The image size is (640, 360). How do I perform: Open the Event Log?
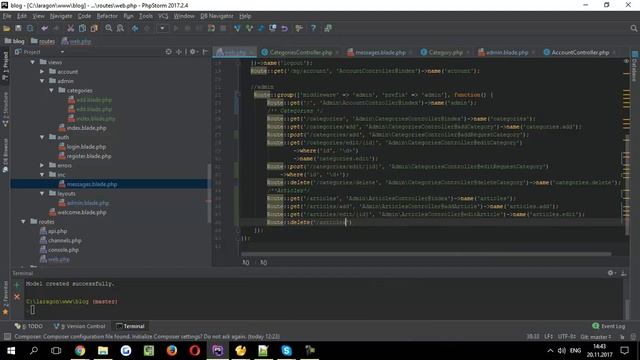[609, 326]
